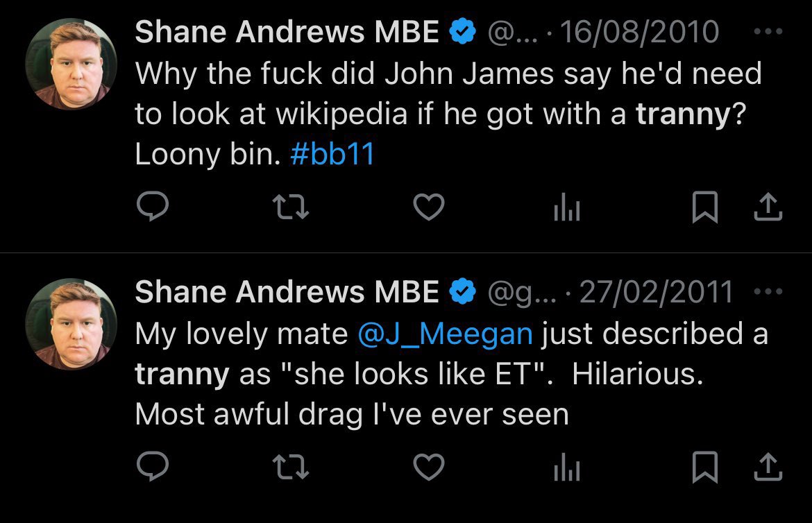Image resolution: width=812 pixels, height=523 pixels.
Task: View analytics for the 27/02/2011 tweet
Action: [566, 468]
